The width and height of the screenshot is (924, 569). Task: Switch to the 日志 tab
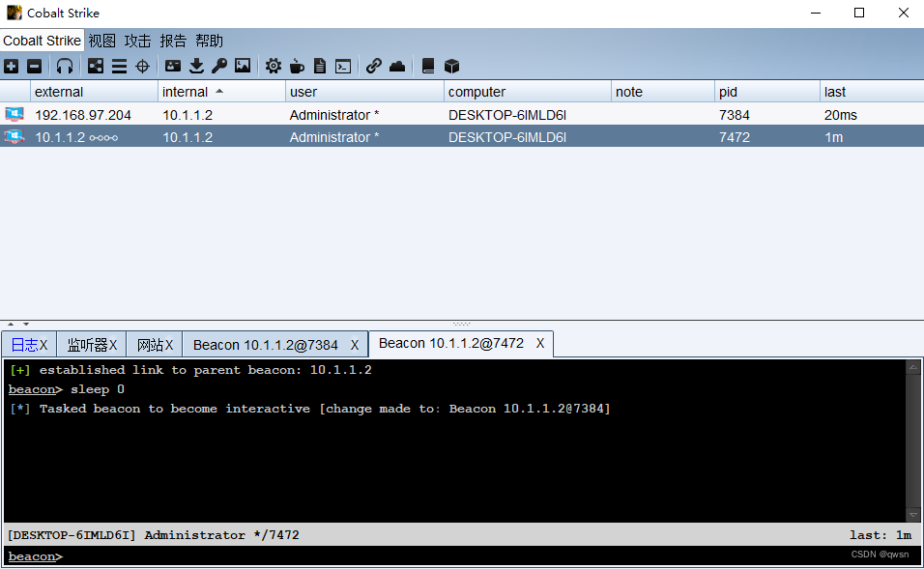24,345
